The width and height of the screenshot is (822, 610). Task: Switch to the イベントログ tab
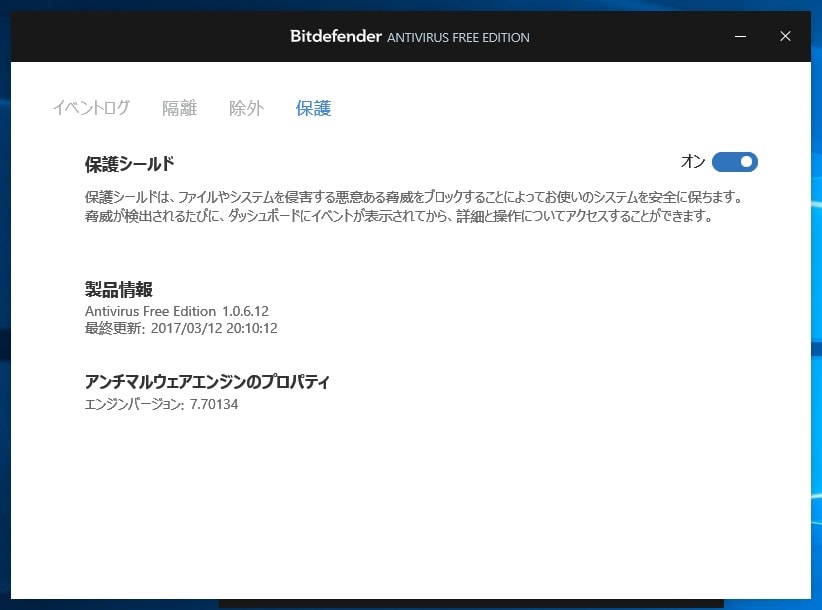[x=91, y=108]
